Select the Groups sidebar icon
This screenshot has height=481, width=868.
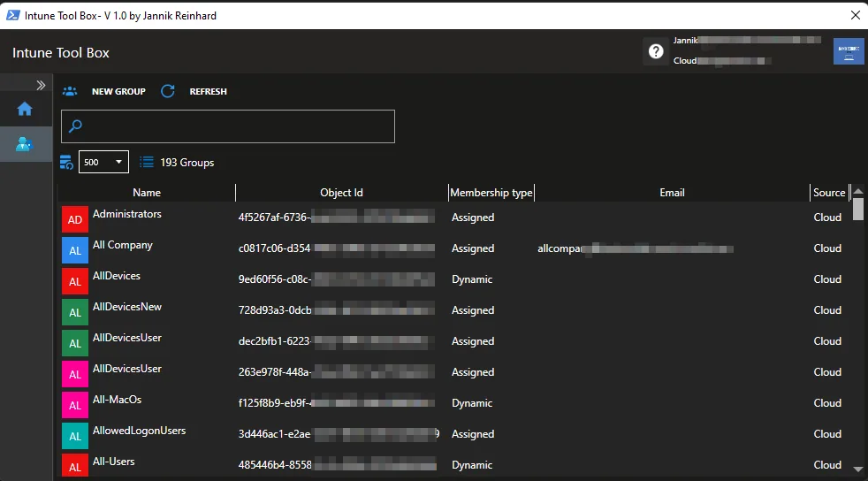25,144
